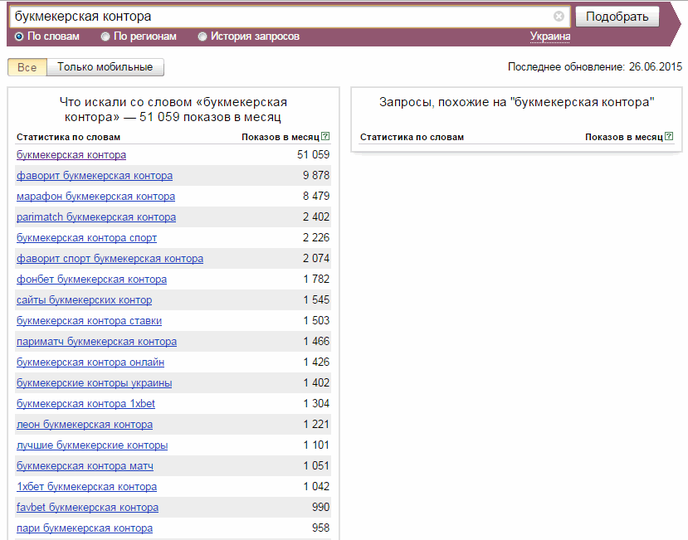Open help icon beside left 'Показов в месяц'
The width and height of the screenshot is (688, 540).
click(x=325, y=136)
